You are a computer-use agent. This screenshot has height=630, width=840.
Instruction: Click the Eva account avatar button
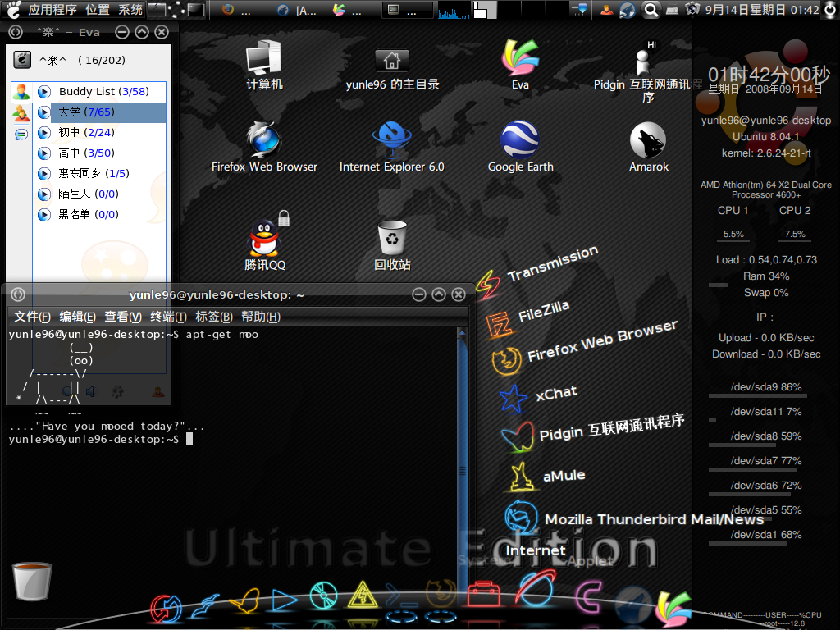tap(22, 60)
